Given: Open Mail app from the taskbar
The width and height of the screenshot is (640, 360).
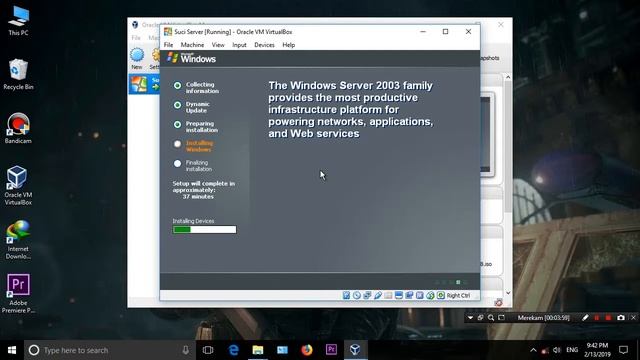Looking at the screenshot, I should tap(282, 350).
